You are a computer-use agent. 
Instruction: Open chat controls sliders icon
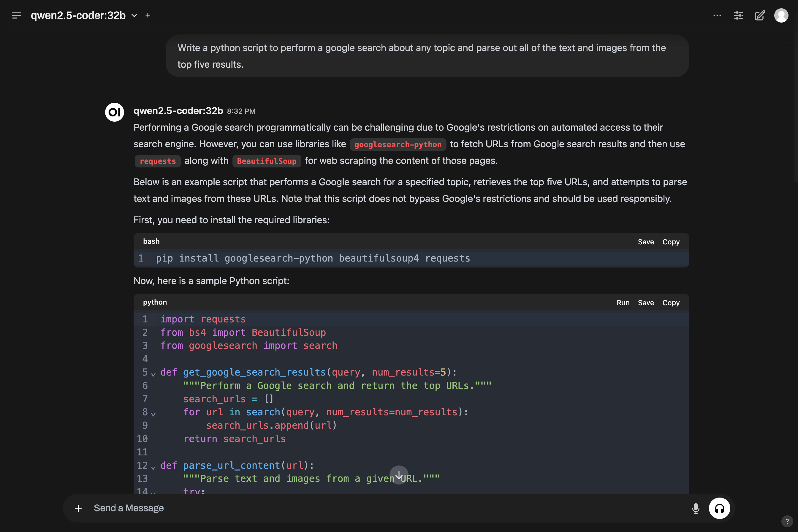(738, 15)
